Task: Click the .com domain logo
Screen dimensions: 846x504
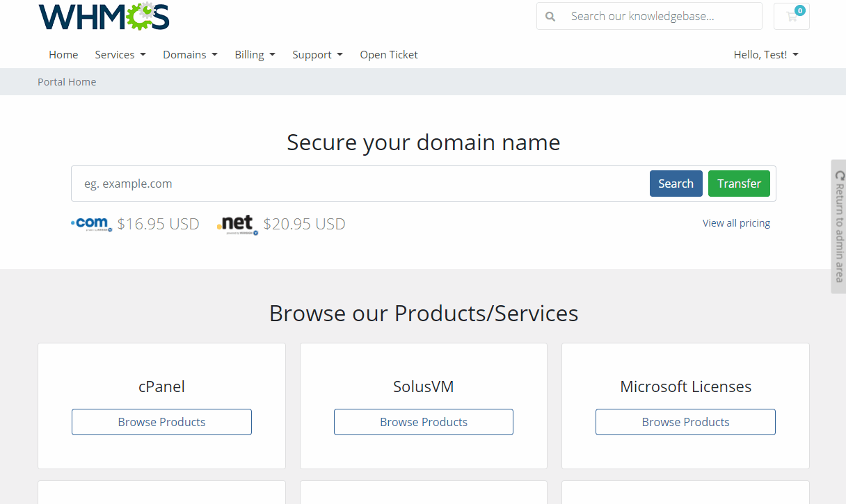Action: click(x=92, y=224)
